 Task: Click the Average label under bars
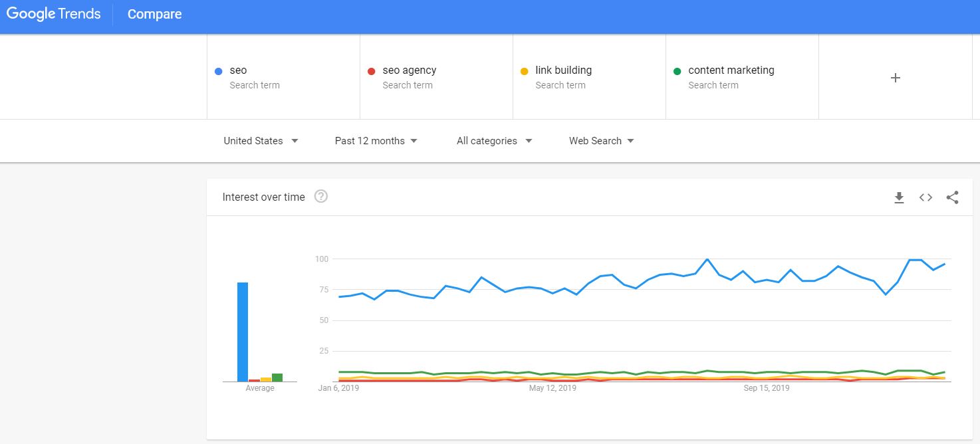(x=260, y=388)
